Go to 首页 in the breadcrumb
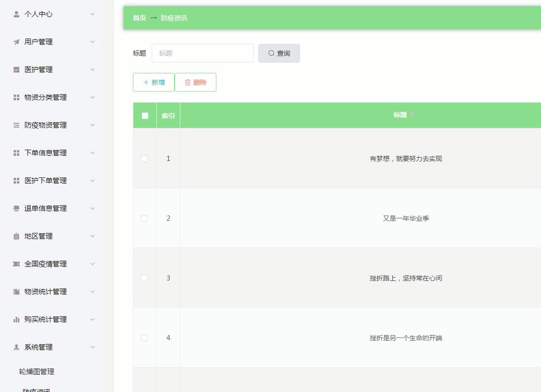The width and height of the screenshot is (541, 392). 139,18
